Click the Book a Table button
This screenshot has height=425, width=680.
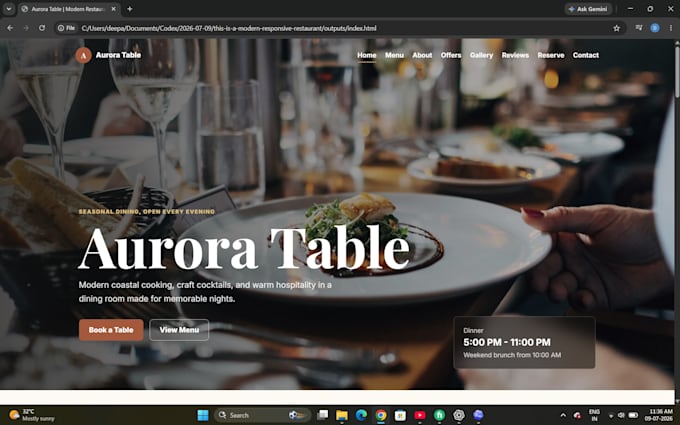point(111,330)
